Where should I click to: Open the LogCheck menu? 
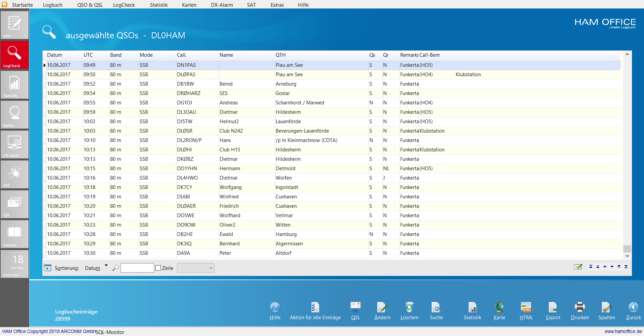point(124,5)
